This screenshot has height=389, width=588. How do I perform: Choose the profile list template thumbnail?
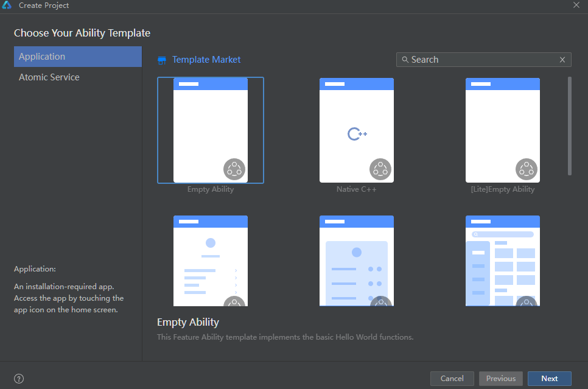click(211, 261)
